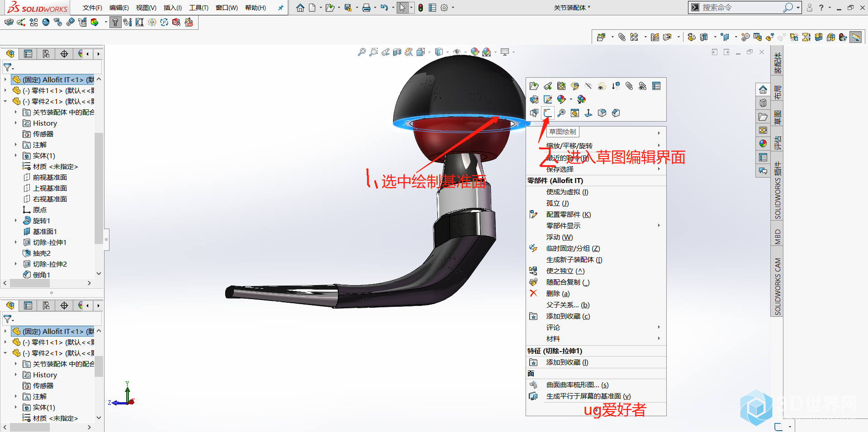This screenshot has width=868, height=432.
Task: Select 前视基准面 in the top tree
Action: point(50,177)
